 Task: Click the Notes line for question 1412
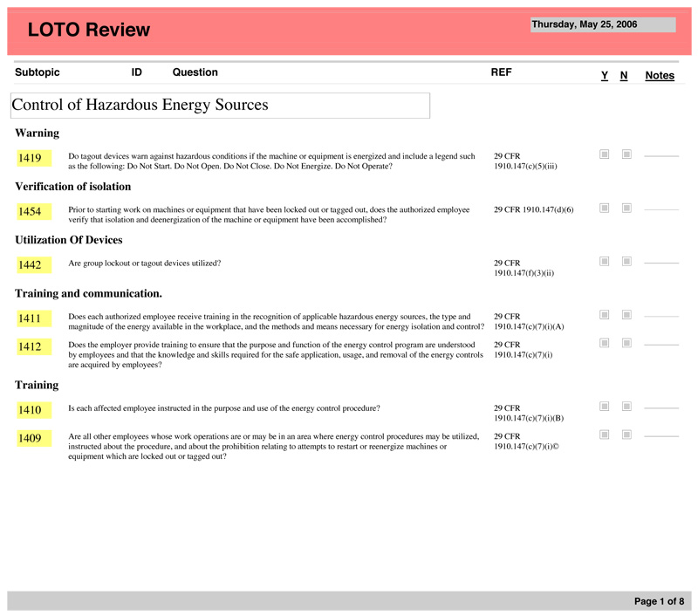click(x=661, y=345)
